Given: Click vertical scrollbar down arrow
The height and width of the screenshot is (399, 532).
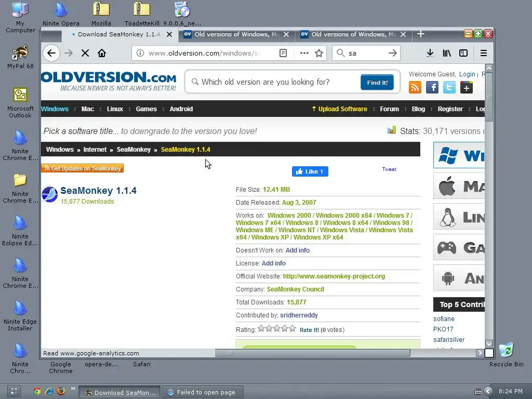Looking at the screenshot, I should [489, 344].
